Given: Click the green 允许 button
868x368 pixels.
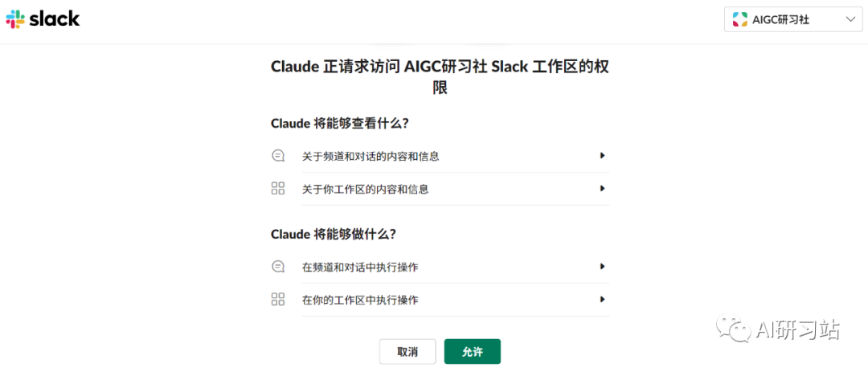Looking at the screenshot, I should [473, 352].
